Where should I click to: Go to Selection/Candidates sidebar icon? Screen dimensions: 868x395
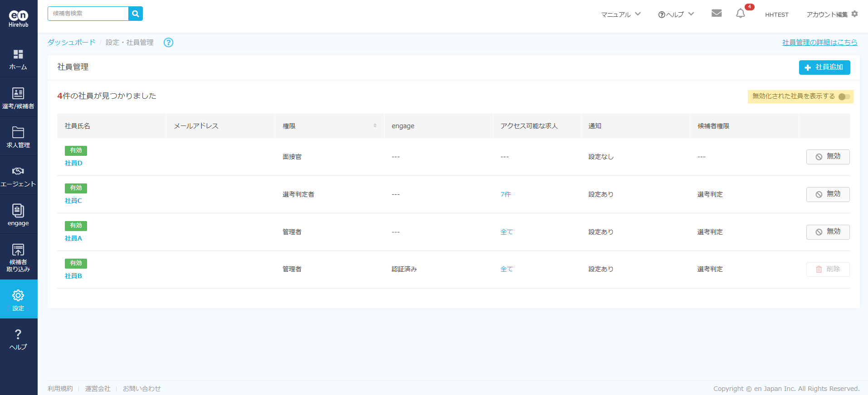pos(18,94)
